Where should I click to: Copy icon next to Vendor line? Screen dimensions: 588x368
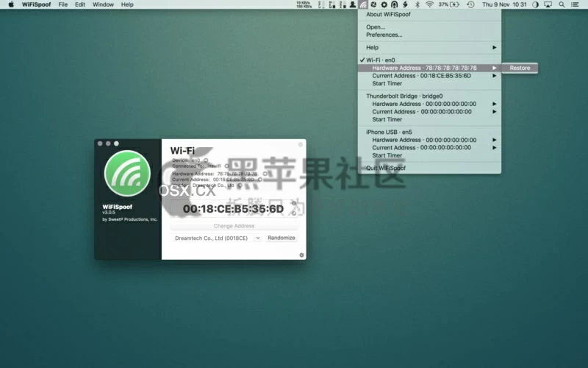240,185
